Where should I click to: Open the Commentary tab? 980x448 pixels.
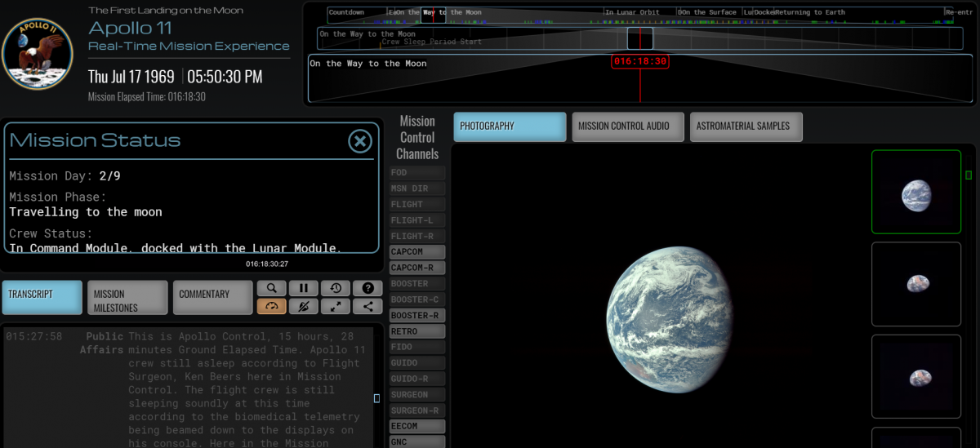tap(212, 298)
